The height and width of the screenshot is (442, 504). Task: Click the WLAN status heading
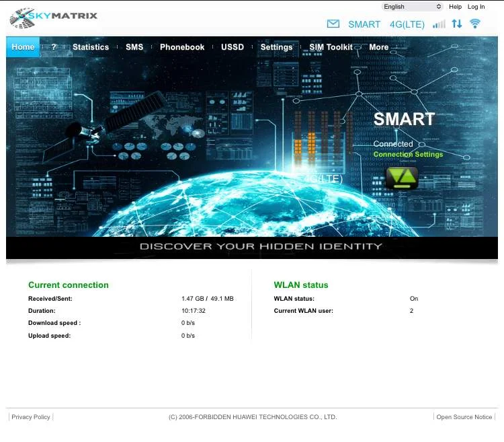(x=301, y=285)
